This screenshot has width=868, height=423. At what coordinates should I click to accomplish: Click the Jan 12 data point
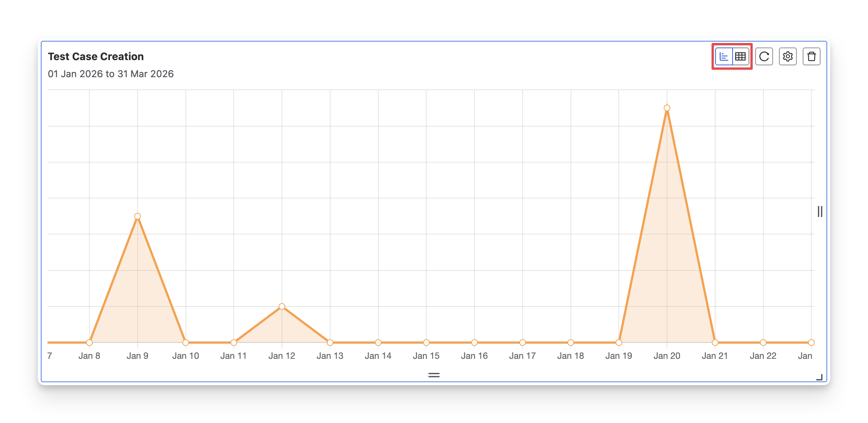point(282,306)
